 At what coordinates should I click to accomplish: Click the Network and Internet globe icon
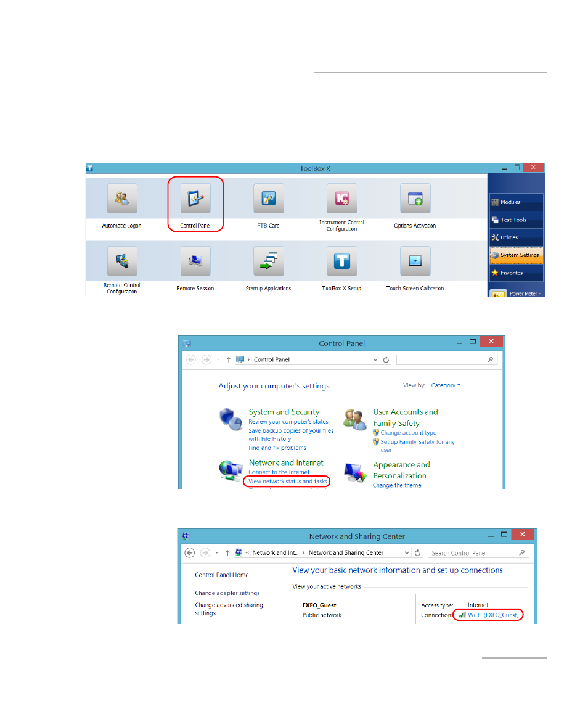(231, 470)
